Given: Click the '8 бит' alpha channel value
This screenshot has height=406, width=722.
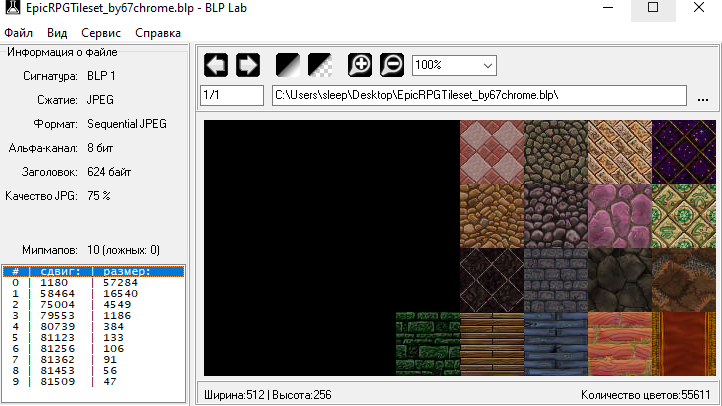Looking at the screenshot, I should point(100,148).
